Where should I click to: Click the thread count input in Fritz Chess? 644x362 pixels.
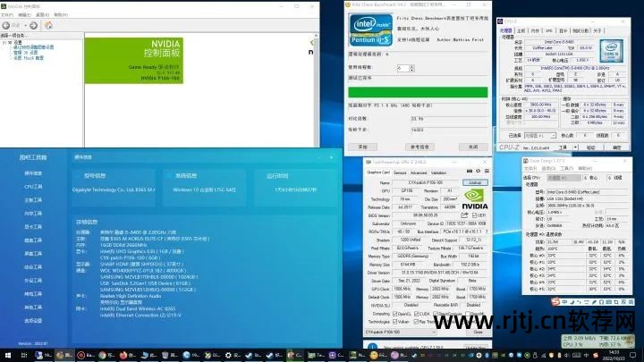[402, 69]
